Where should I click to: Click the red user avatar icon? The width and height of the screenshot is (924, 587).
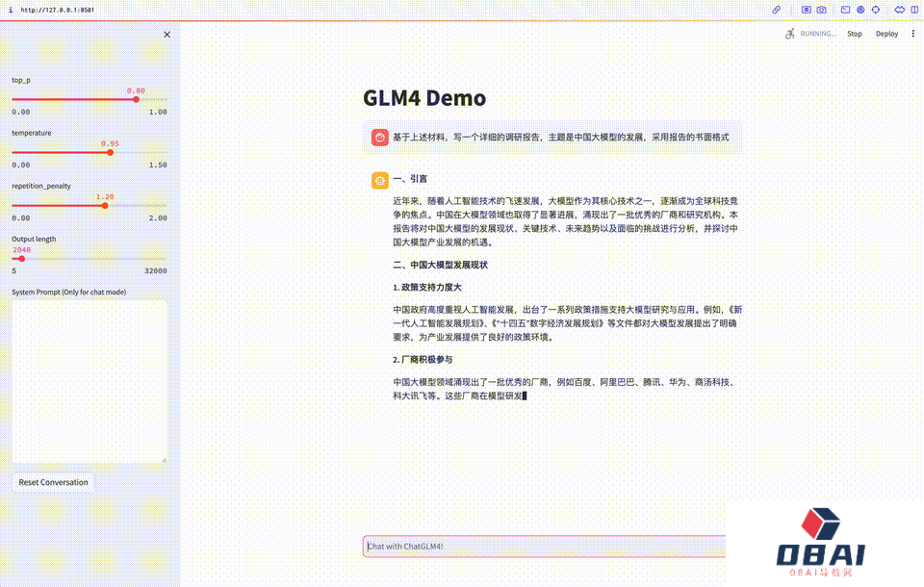tap(380, 138)
